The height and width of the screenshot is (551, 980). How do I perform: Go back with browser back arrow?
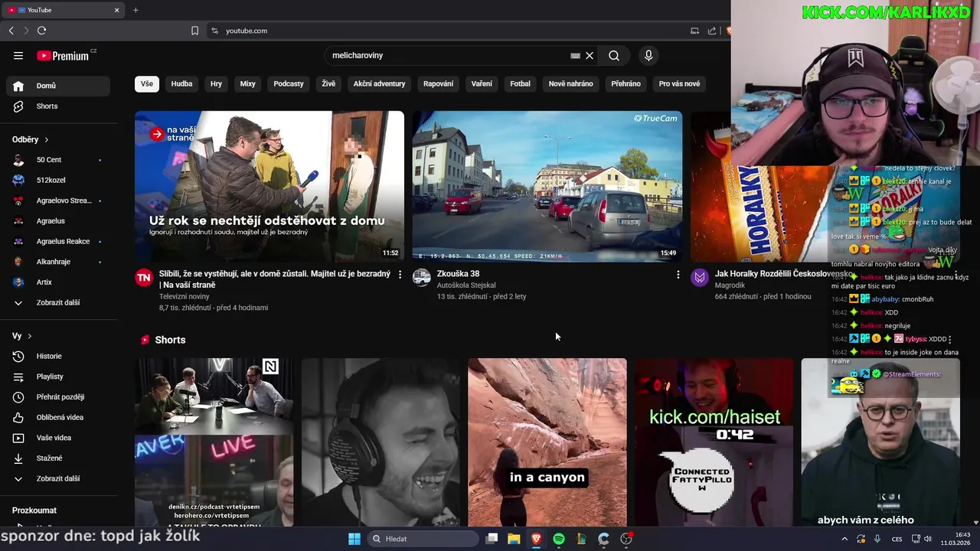(11, 31)
